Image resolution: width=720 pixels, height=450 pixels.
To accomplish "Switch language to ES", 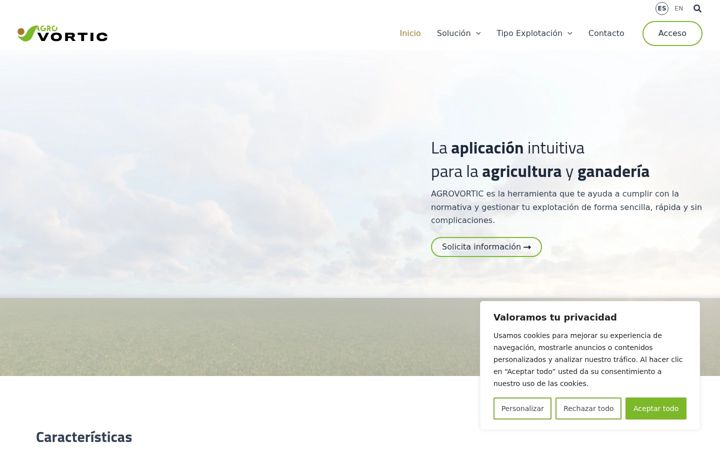I will (x=662, y=8).
